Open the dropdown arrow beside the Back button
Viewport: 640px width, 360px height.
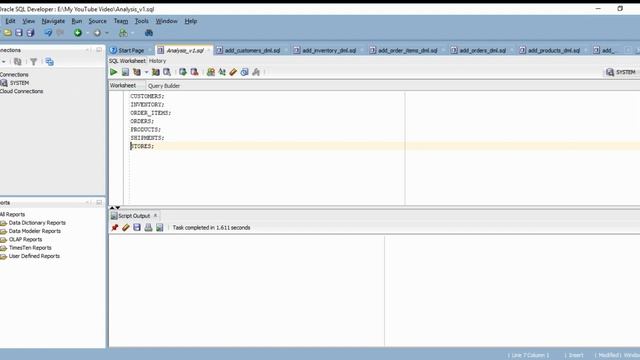(x=87, y=33)
